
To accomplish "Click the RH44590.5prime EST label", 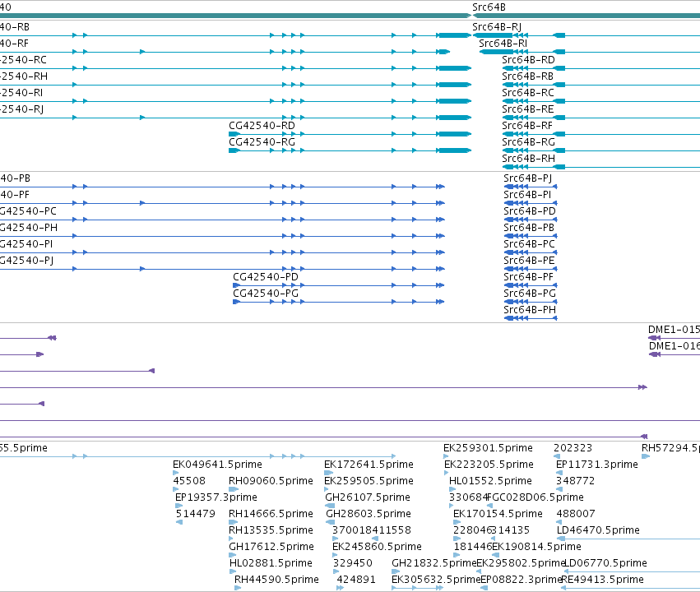I will click(x=276, y=580).
